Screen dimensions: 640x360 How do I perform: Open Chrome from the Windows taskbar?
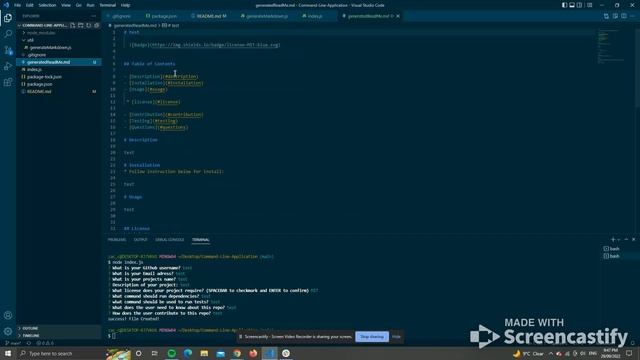[237, 353]
